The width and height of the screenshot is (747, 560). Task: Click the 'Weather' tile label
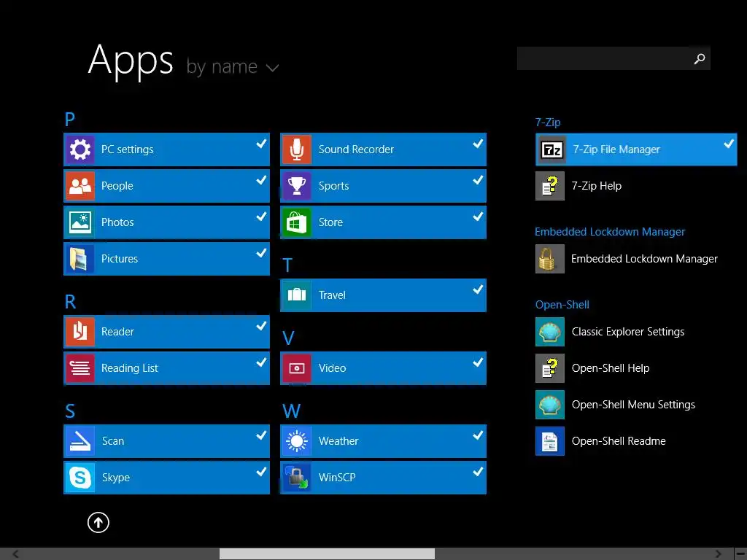click(x=338, y=441)
